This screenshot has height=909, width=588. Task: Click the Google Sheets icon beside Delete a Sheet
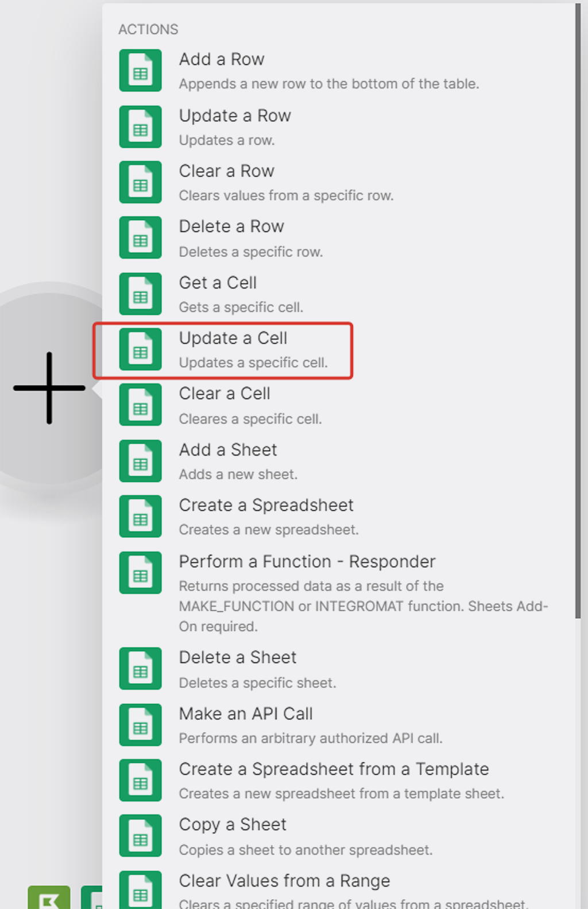pyautogui.click(x=140, y=668)
